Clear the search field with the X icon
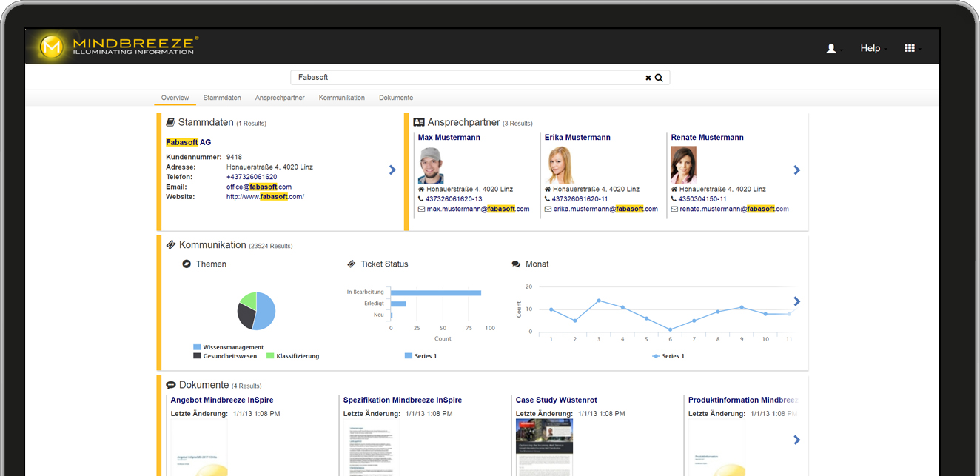 pos(648,78)
